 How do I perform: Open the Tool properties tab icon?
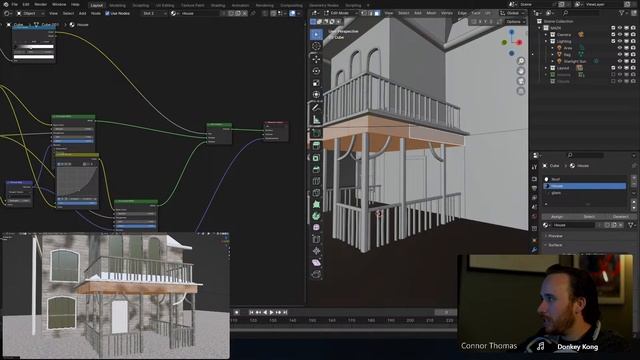(x=535, y=167)
